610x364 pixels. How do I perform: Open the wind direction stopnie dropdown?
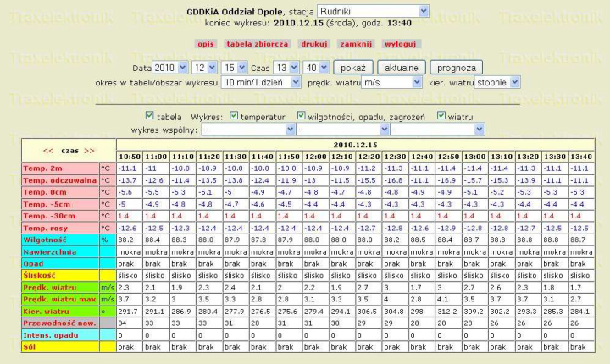497,82
